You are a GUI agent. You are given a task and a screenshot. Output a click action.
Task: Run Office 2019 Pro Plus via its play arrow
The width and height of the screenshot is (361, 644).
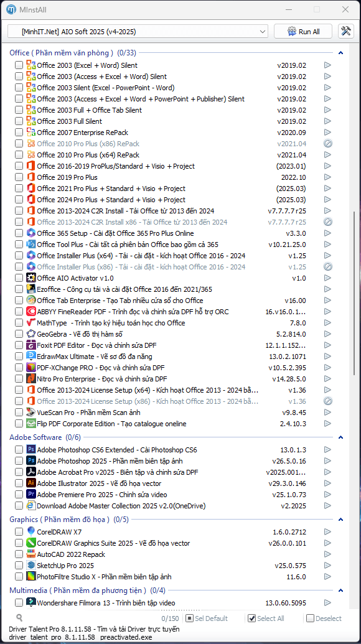(328, 177)
